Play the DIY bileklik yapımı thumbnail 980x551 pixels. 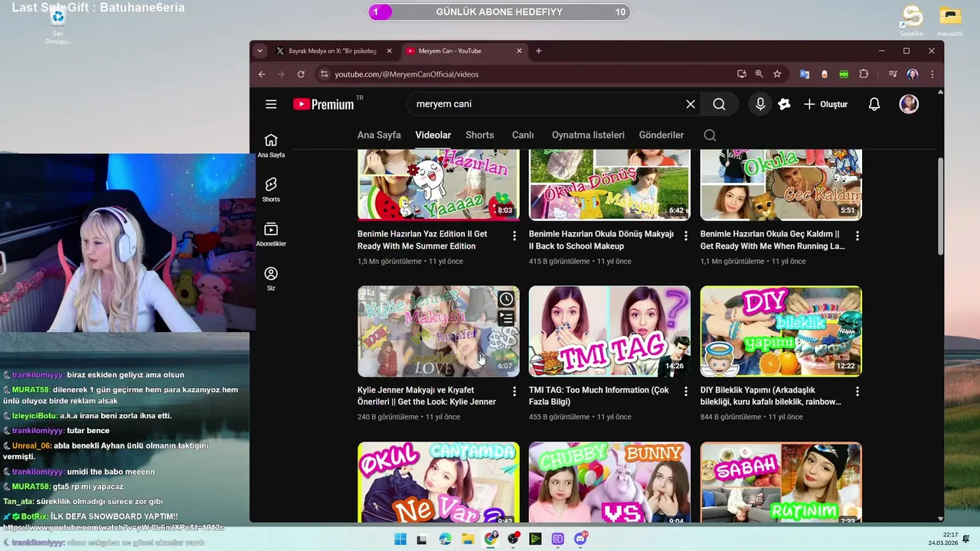(x=781, y=331)
